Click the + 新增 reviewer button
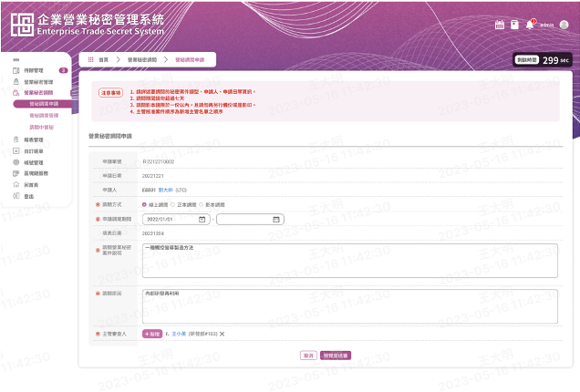Image resolution: width=580 pixels, height=392 pixels. (152, 334)
